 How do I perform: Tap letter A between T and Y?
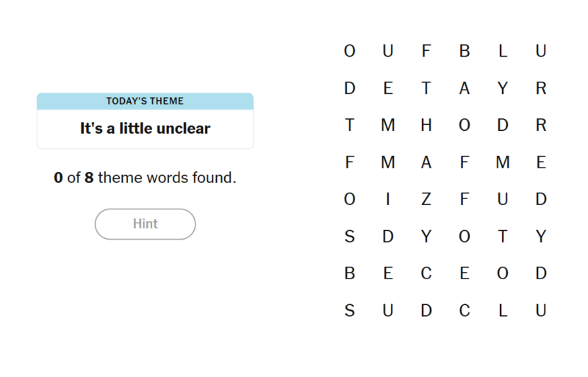coord(465,89)
